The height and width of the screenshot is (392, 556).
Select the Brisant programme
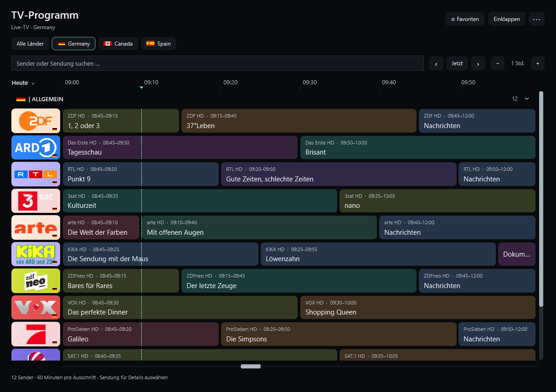[418, 147]
